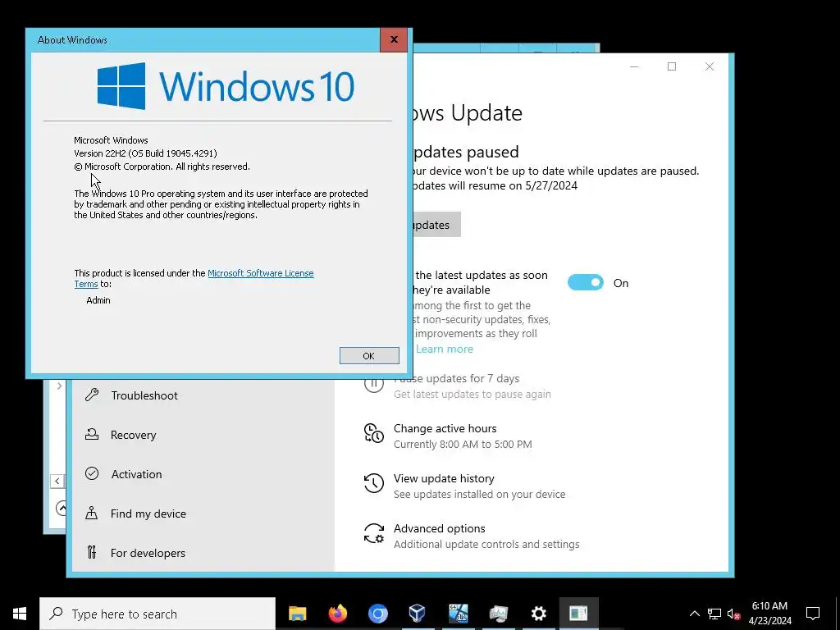
Task: Click the Recovery icon in sidebar
Action: pos(92,434)
